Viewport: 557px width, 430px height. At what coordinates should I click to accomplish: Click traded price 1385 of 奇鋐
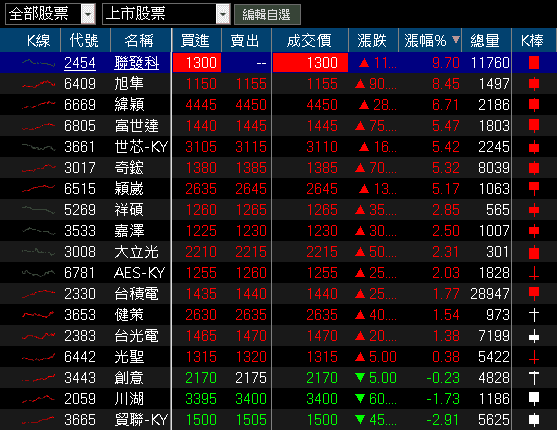click(x=322, y=168)
